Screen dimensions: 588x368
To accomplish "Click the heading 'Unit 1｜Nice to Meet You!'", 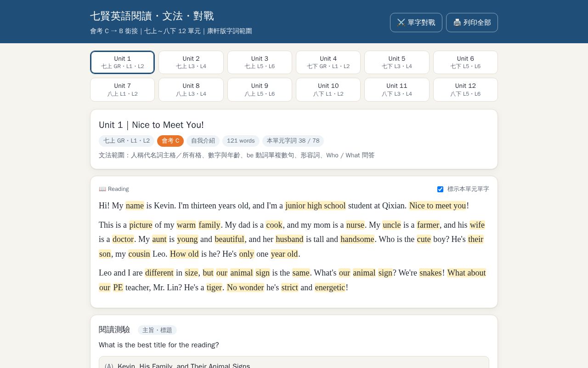I will pyautogui.click(x=151, y=125).
